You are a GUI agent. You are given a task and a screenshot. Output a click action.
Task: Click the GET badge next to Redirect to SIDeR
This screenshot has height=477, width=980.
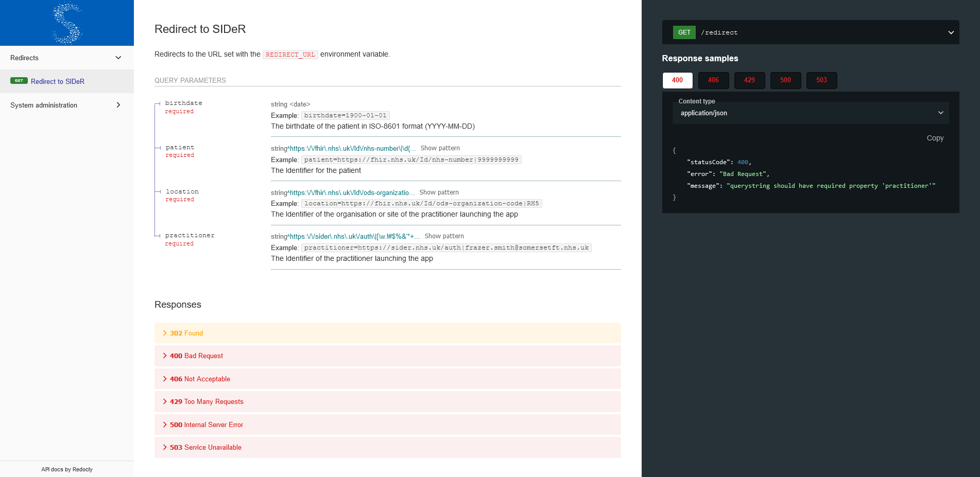[x=19, y=81]
